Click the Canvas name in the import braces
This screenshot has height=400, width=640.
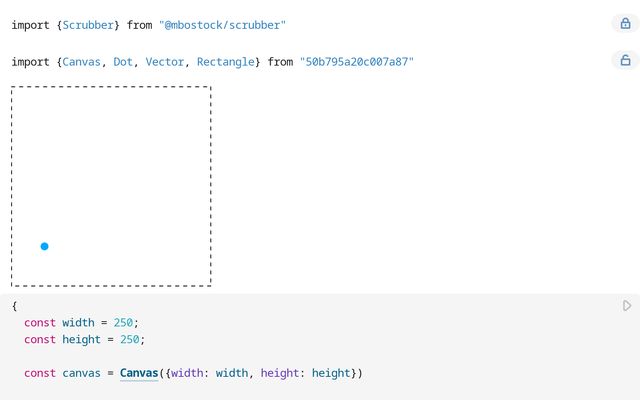coord(82,62)
